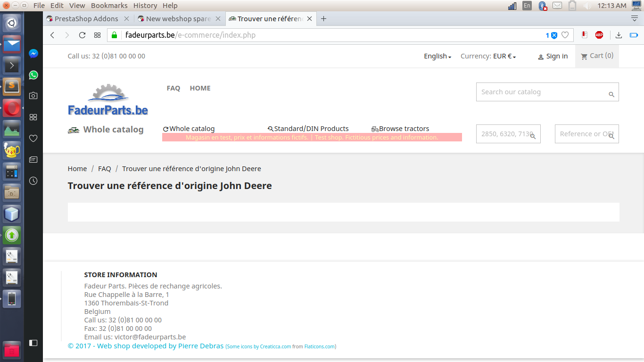644x362 pixels.
Task: Open the trash at dock bottom
Action: [12, 350]
